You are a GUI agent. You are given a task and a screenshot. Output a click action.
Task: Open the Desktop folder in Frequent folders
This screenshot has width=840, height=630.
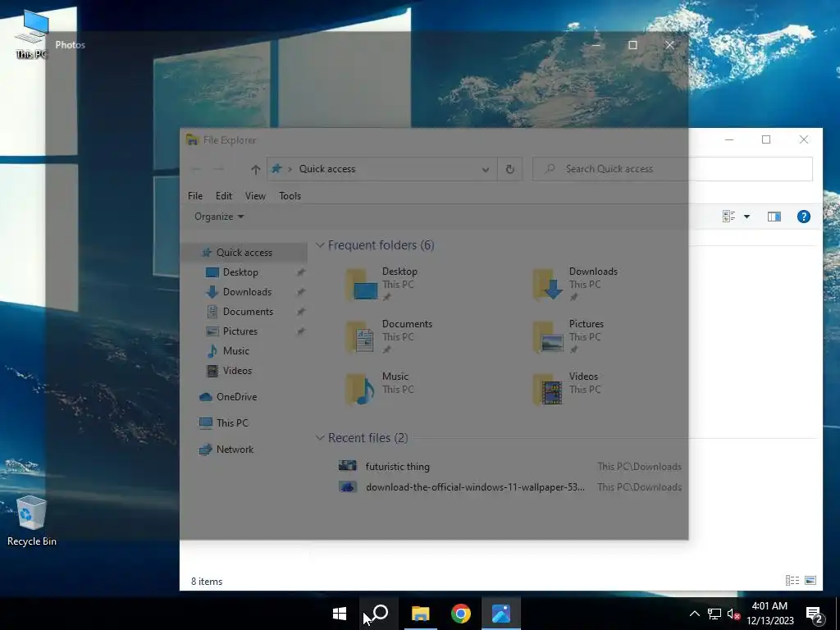coord(381,284)
